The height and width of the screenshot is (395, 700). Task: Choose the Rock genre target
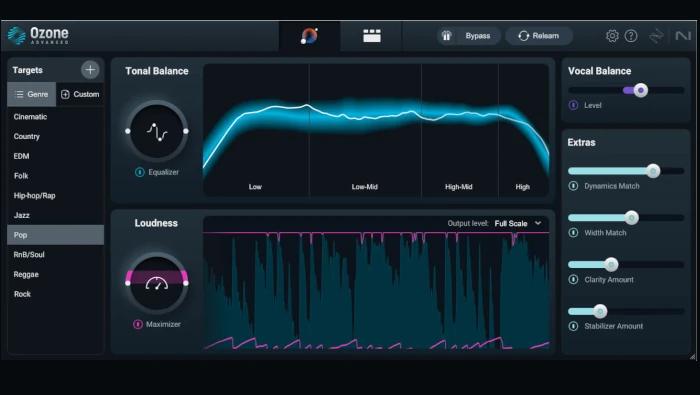(x=55, y=294)
